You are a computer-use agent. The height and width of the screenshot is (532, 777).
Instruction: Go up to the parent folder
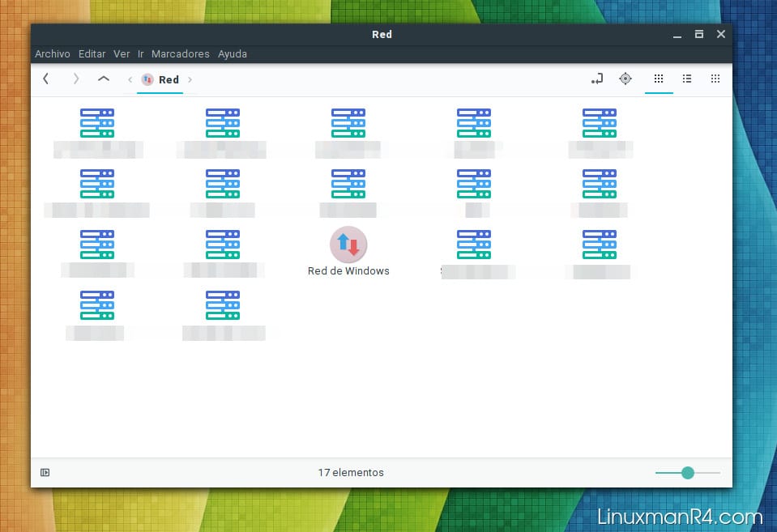point(103,79)
